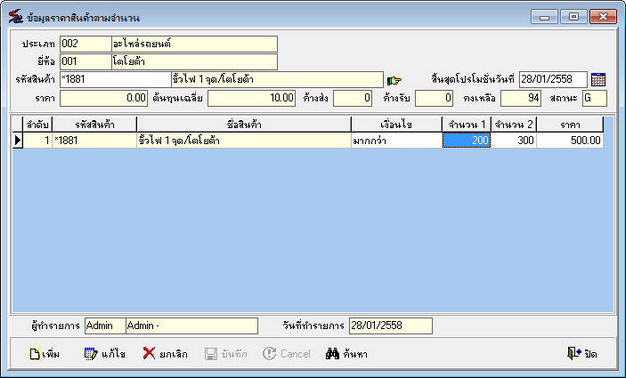Click the promotion end date field 28/01/2558
The width and height of the screenshot is (626, 378).
[553, 79]
